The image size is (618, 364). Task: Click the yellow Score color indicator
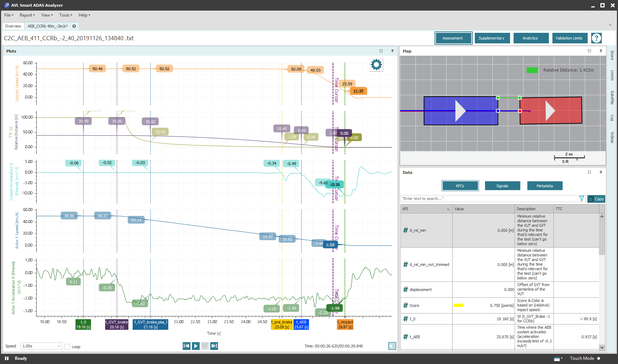coord(458,305)
